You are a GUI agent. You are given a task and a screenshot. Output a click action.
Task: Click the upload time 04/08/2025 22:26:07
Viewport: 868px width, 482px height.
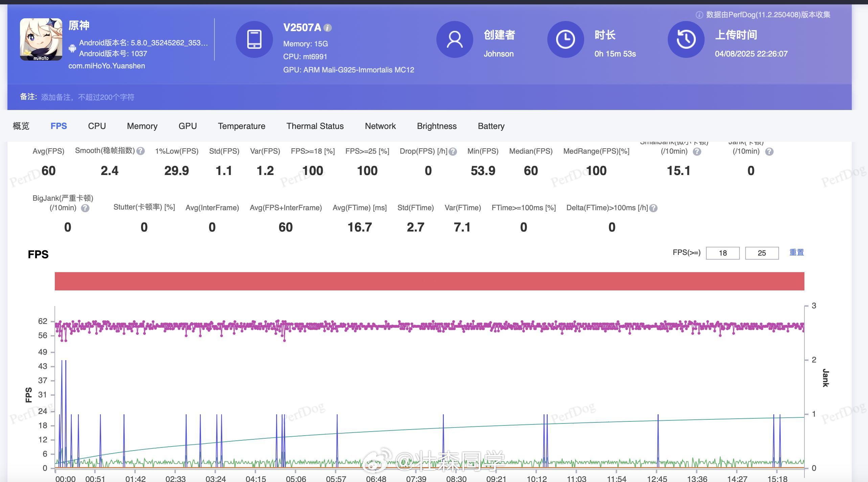point(751,54)
